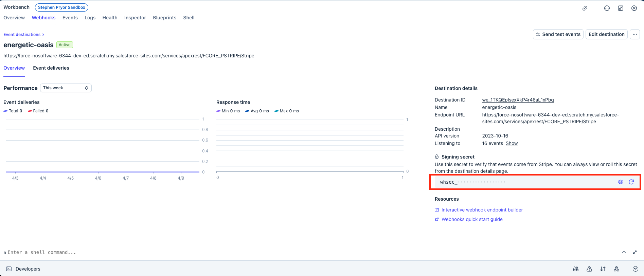Collapse Developers panel with circled chevron
Image resolution: width=644 pixels, height=276 pixels.
point(636,269)
